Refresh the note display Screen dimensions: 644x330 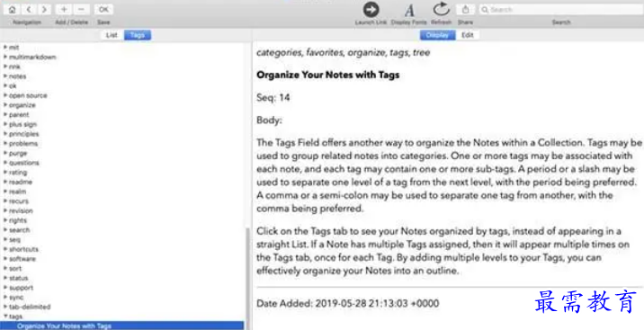tap(442, 9)
